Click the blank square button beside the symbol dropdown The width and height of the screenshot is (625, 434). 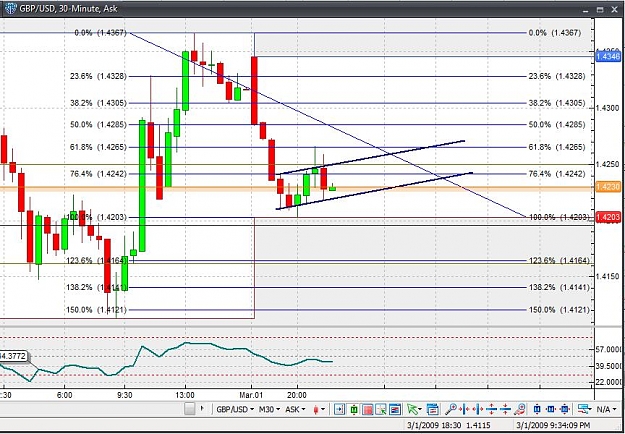click(x=190, y=409)
